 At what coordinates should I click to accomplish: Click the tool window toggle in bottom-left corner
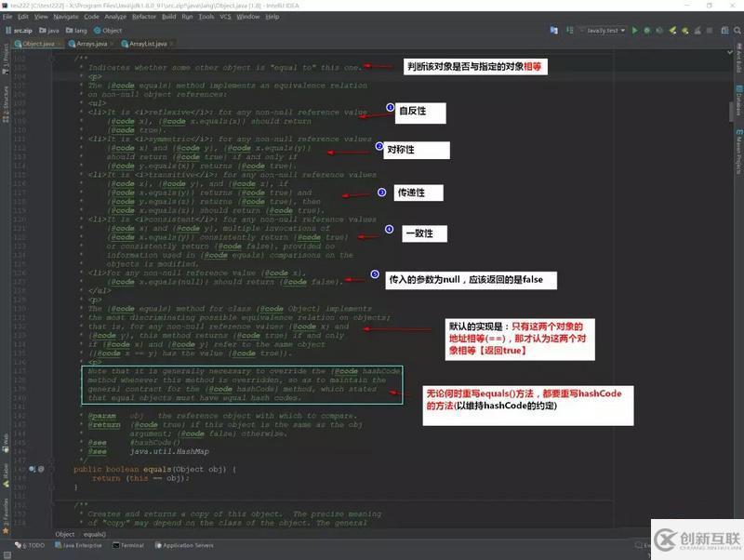pos(7,554)
